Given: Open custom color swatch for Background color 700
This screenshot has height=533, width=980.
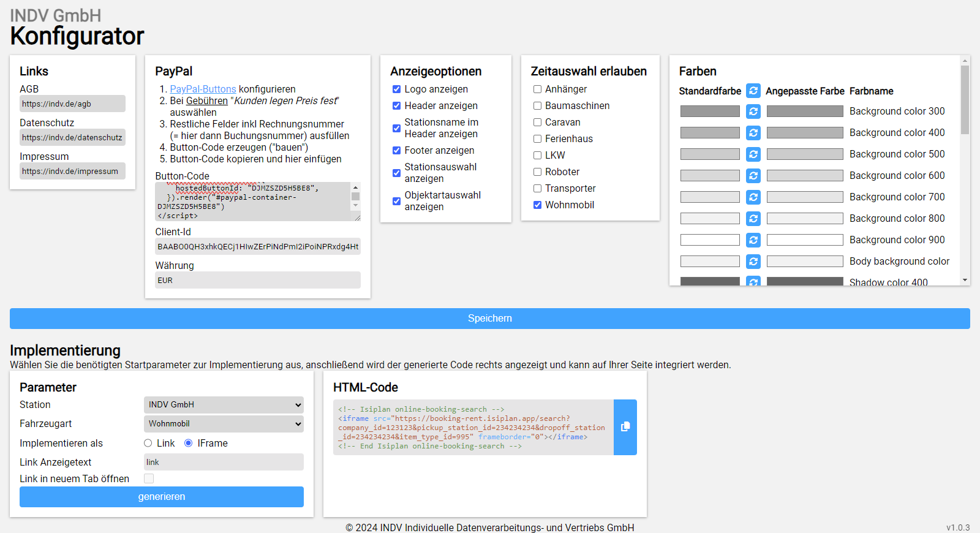Looking at the screenshot, I should [x=805, y=197].
